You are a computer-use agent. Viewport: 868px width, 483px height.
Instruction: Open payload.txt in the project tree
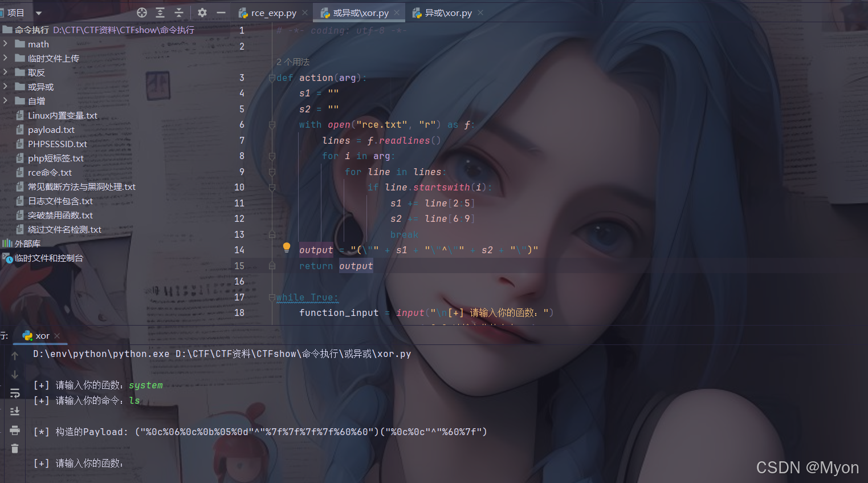tap(51, 130)
